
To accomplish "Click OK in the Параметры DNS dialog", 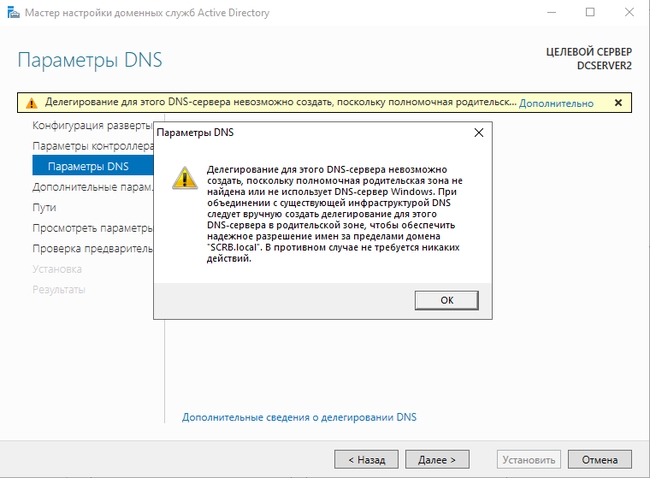I will (446, 300).
